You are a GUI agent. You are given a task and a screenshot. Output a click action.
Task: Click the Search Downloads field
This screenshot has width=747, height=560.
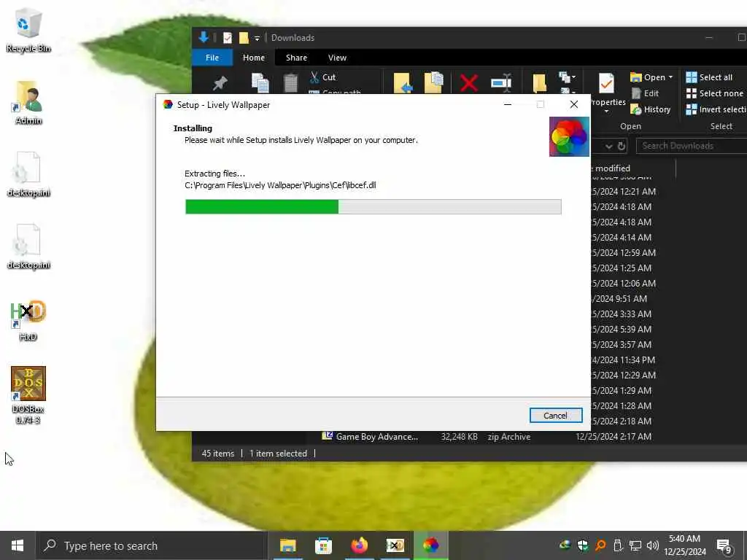coord(692,146)
